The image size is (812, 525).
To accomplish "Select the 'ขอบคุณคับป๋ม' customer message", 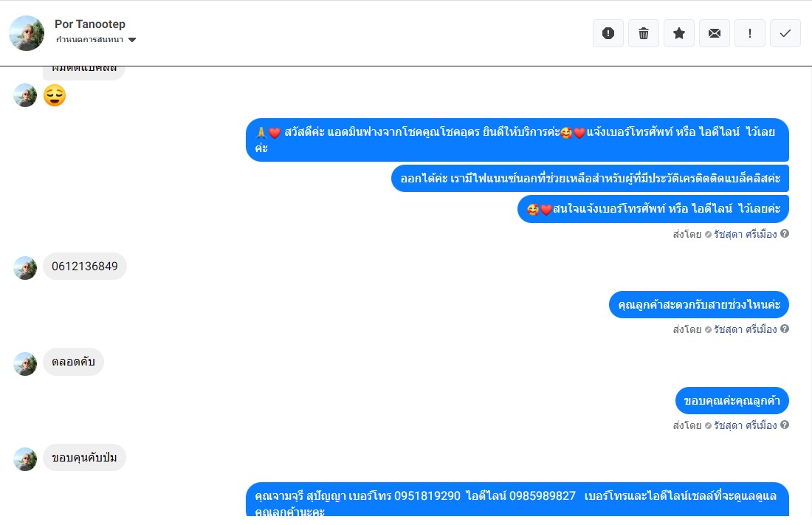I will pyautogui.click(x=84, y=458).
